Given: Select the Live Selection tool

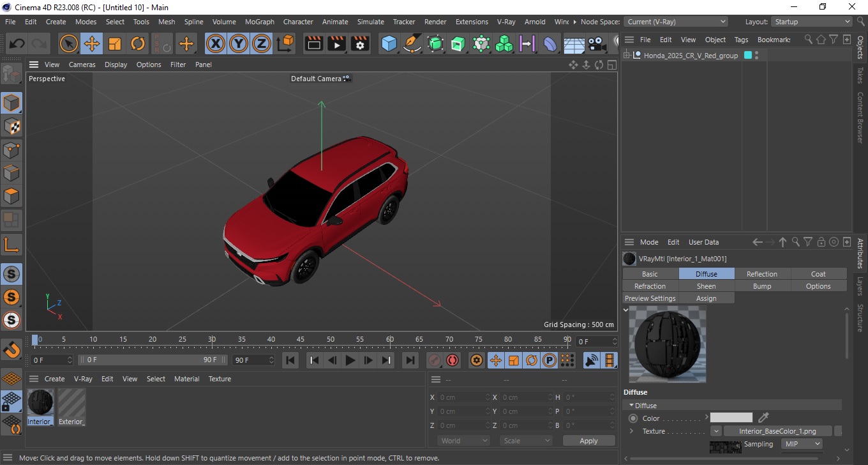Looking at the screenshot, I should 69,44.
